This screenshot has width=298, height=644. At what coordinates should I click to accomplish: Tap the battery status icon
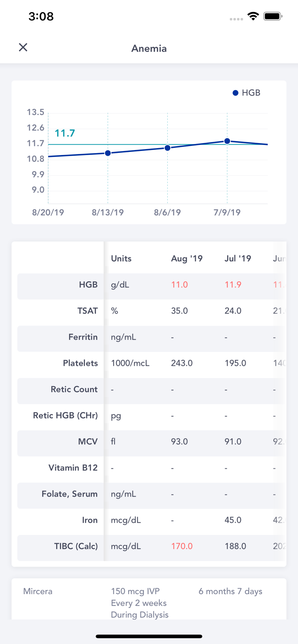[273, 16]
